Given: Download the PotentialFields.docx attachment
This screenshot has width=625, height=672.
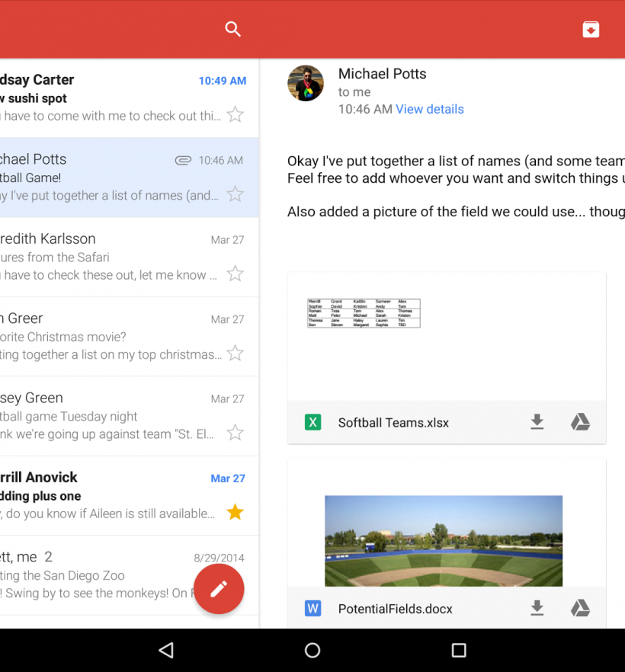Looking at the screenshot, I should point(537,608).
